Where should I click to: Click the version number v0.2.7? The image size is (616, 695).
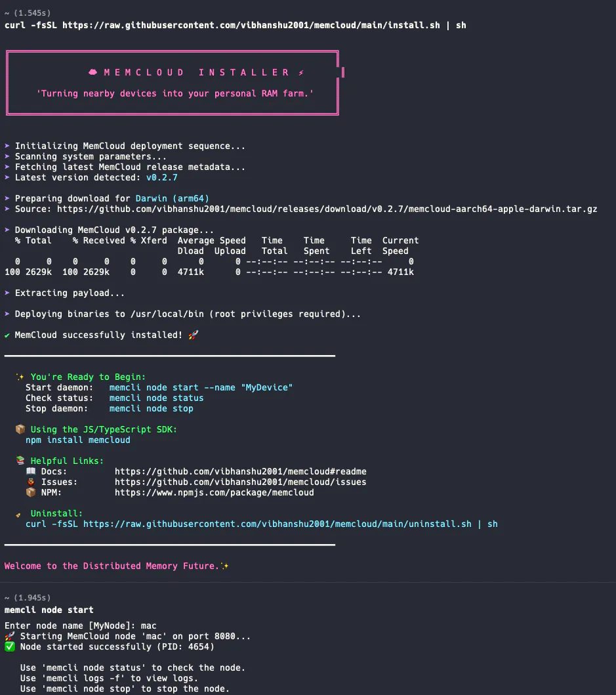pos(162,177)
